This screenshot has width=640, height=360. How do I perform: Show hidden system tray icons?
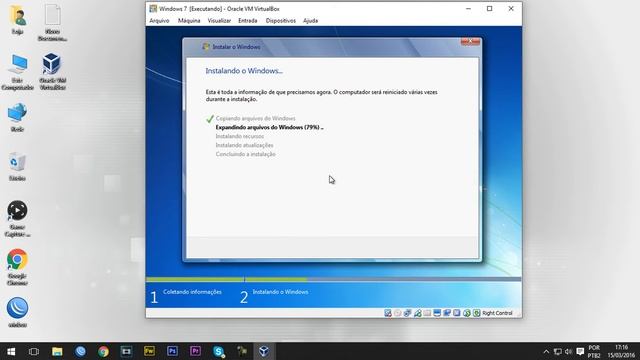point(546,351)
